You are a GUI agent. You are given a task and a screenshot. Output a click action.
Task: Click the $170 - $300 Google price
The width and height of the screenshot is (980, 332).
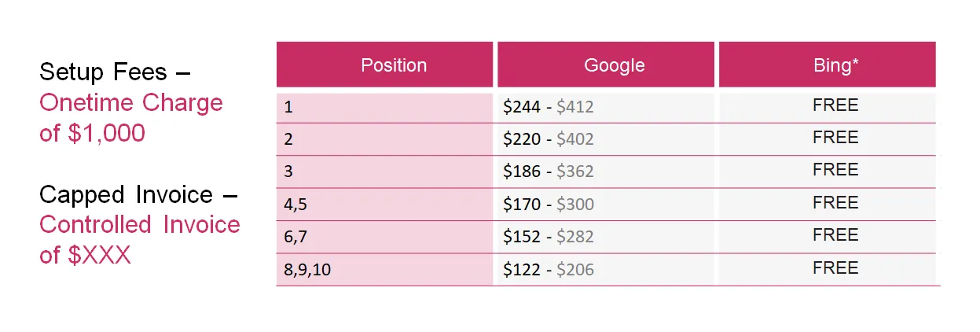[x=549, y=205]
